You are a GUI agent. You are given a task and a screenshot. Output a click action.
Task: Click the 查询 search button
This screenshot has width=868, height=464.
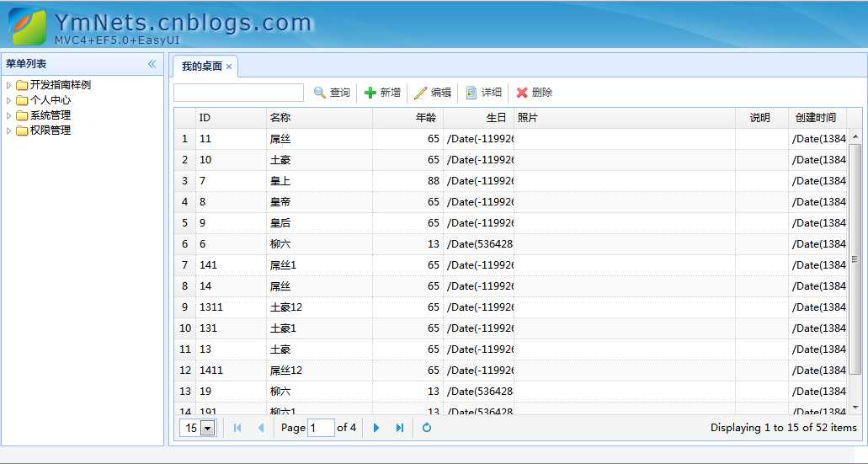click(x=333, y=93)
